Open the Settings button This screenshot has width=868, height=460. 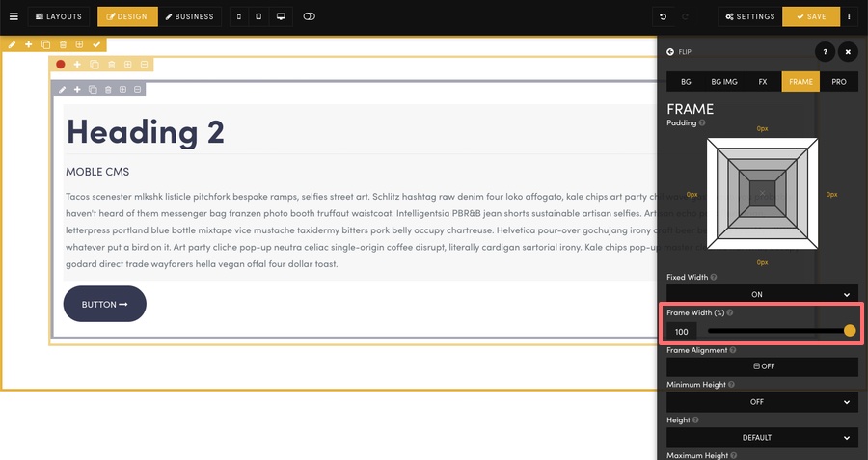pyautogui.click(x=750, y=16)
